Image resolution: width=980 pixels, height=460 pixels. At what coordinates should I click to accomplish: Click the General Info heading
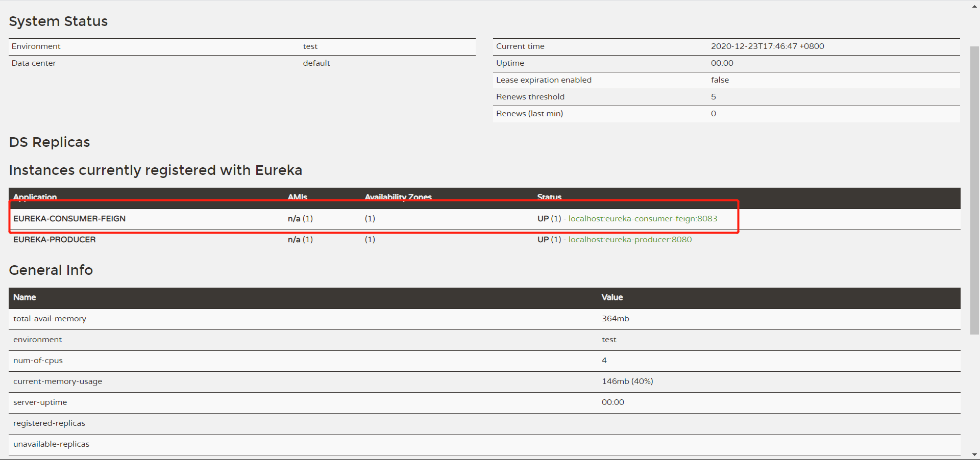pos(51,270)
